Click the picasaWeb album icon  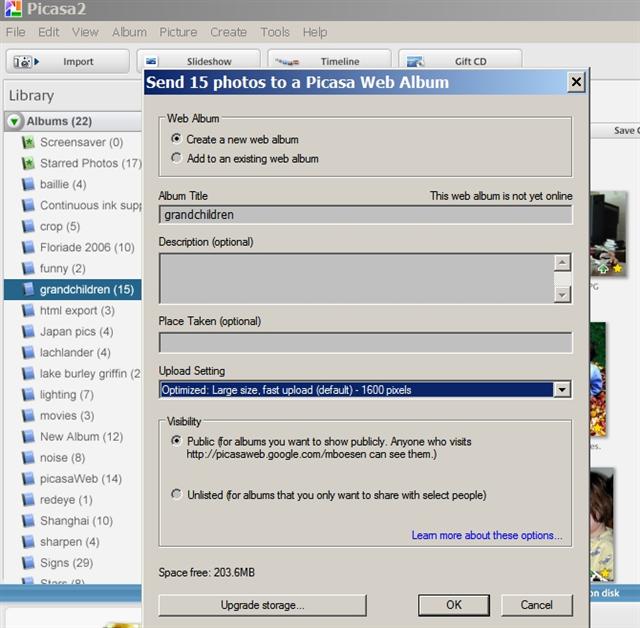tap(28, 479)
